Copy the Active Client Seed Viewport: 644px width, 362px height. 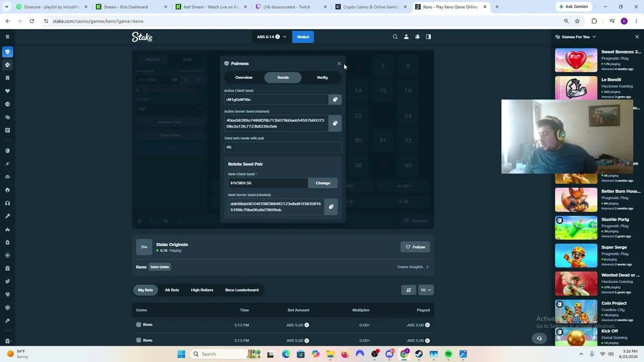(335, 100)
